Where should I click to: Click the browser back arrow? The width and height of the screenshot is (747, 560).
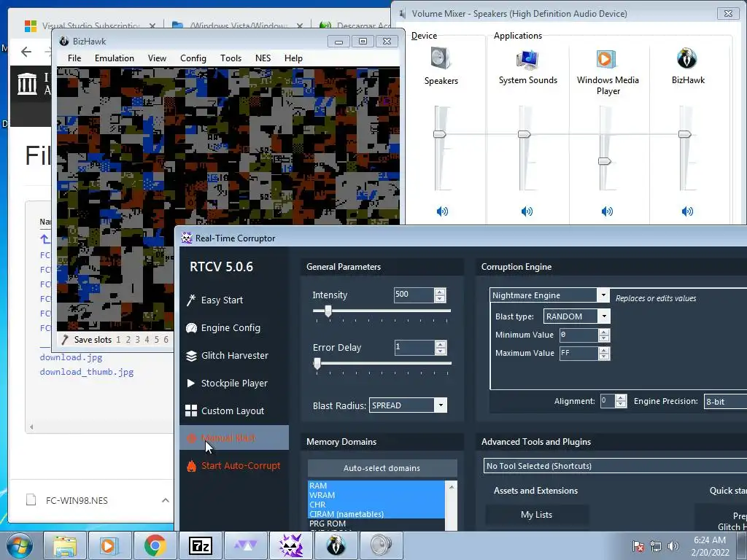pyautogui.click(x=26, y=52)
